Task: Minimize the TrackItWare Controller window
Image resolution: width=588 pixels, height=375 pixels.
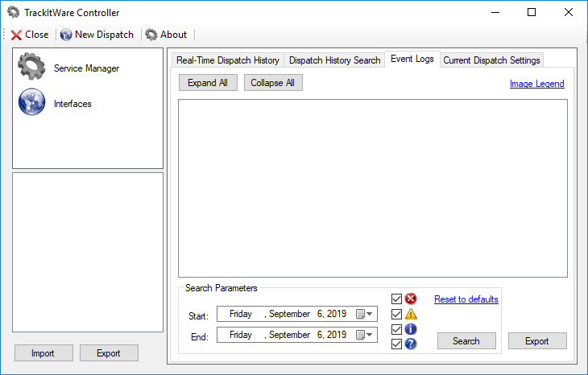Action: tap(495, 12)
